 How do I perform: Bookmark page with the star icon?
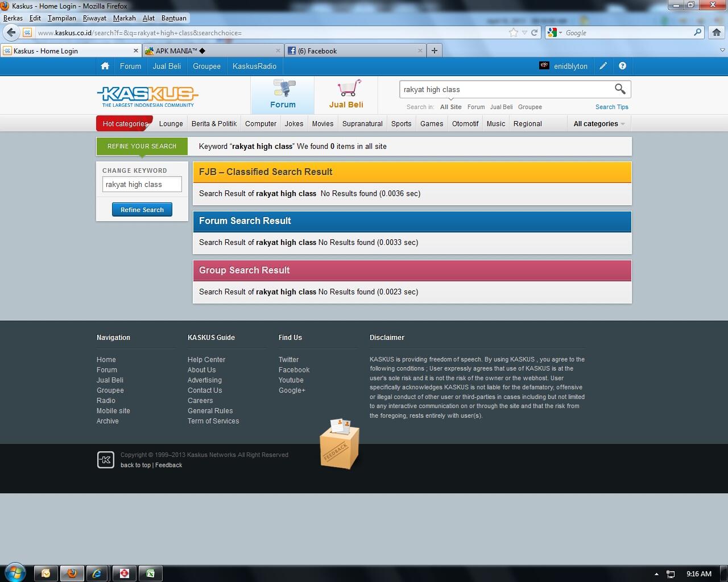click(514, 32)
